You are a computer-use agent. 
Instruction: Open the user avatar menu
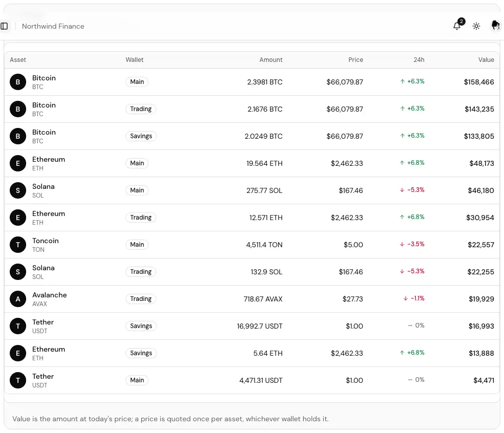click(x=495, y=26)
